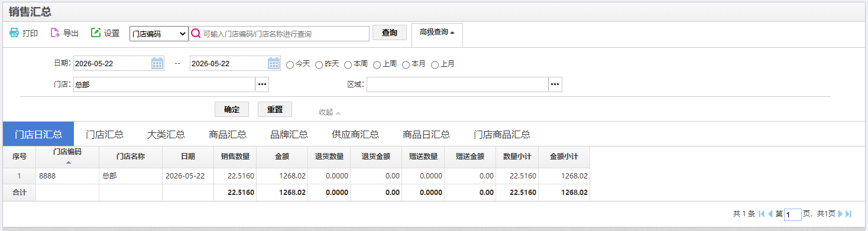
Task: Click the 金额 column header
Action: point(282,157)
